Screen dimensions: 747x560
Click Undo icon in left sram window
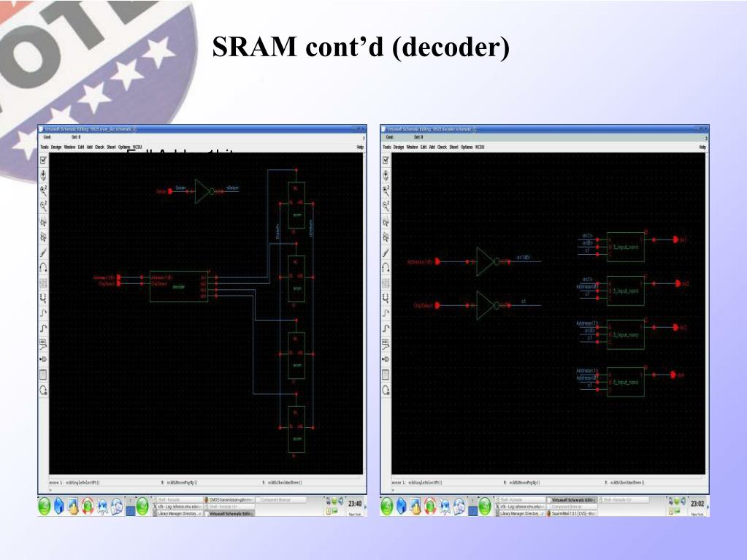click(x=43, y=268)
